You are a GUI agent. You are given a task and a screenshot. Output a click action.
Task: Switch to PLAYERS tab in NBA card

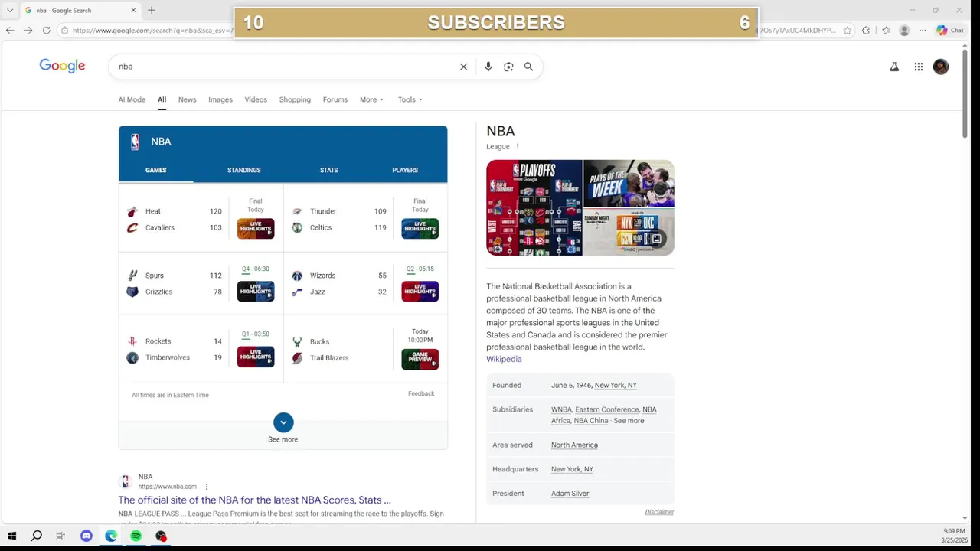click(405, 170)
